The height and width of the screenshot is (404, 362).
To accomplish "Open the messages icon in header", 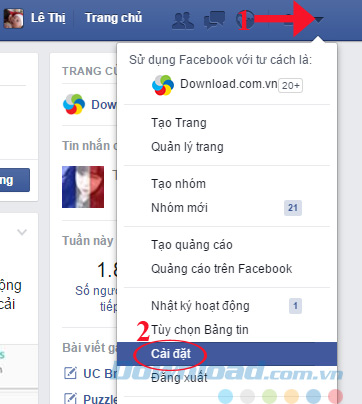I will pos(214,20).
